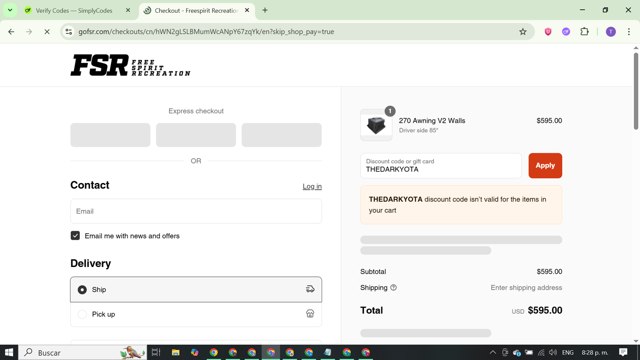Go back to the previous page
This screenshot has height=360, width=640.
pyautogui.click(x=11, y=31)
